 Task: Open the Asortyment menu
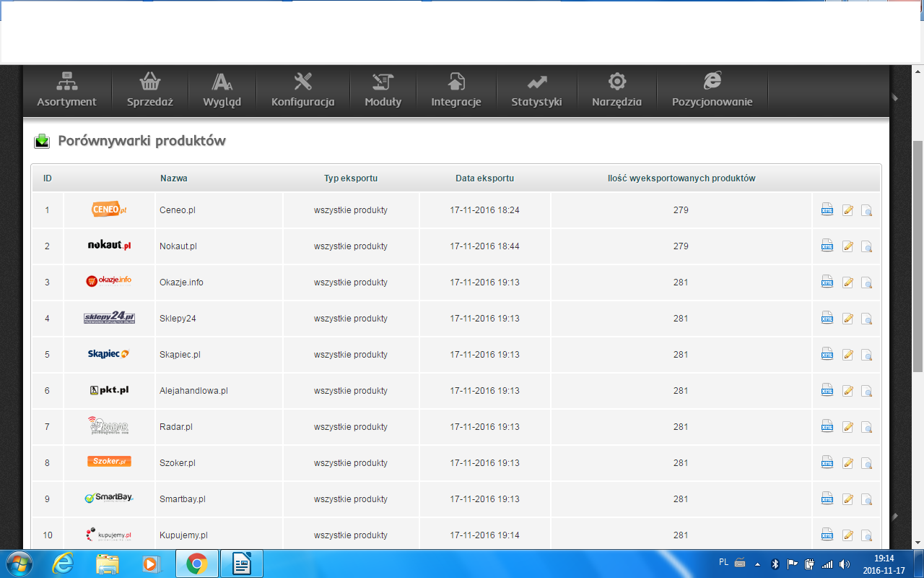coord(66,90)
